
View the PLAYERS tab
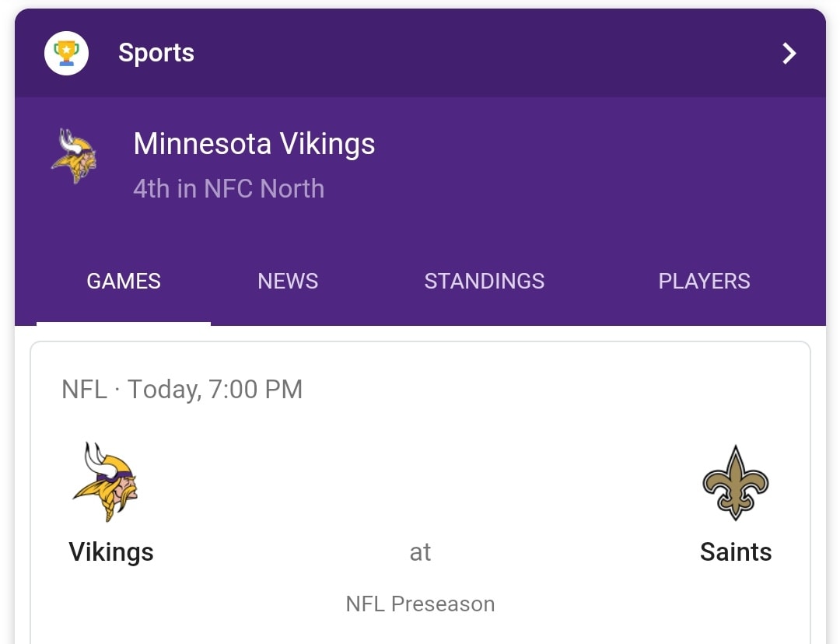(x=704, y=282)
